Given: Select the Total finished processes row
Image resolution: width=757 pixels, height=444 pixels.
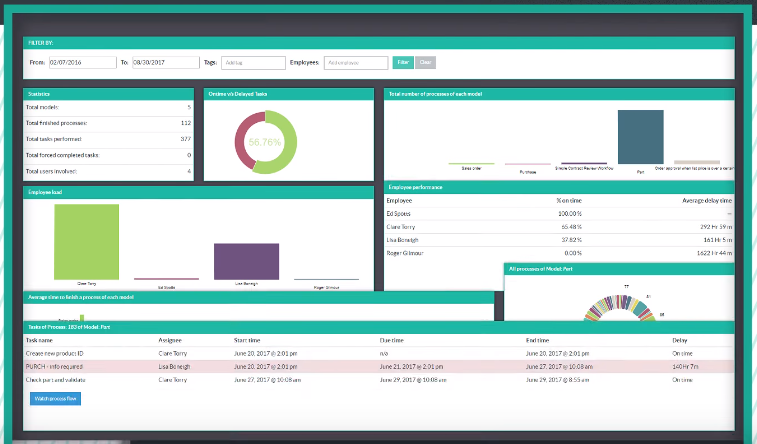Looking at the screenshot, I should point(108,124).
